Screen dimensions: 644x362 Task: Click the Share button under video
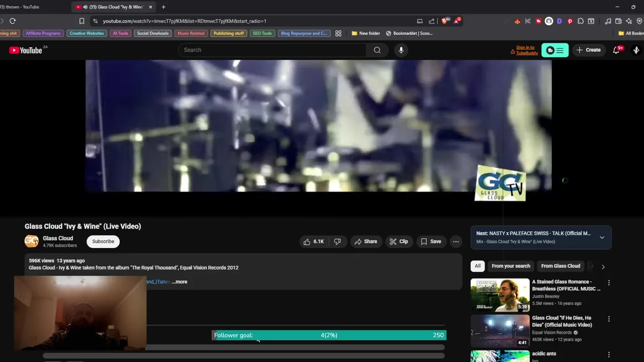click(366, 241)
